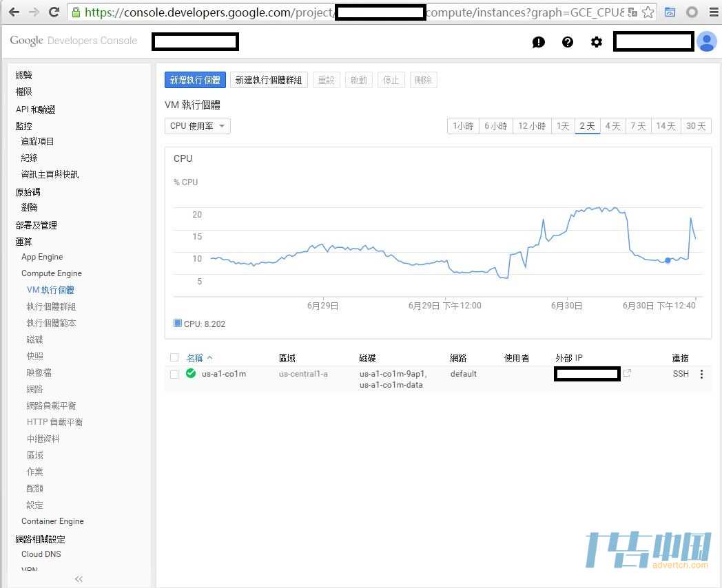Open the SSH connection option
This screenshot has height=588, width=722.
(681, 374)
